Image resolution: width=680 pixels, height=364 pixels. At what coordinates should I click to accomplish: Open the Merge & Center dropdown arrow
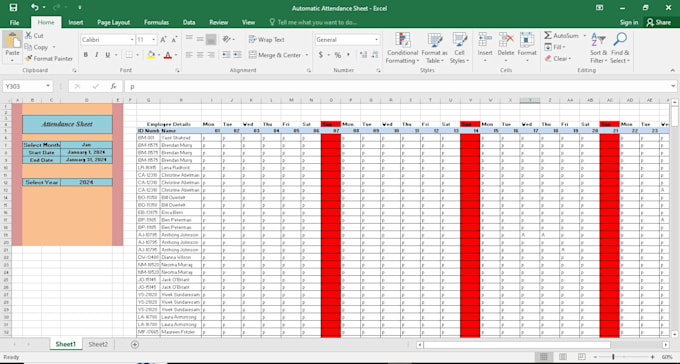(307, 55)
